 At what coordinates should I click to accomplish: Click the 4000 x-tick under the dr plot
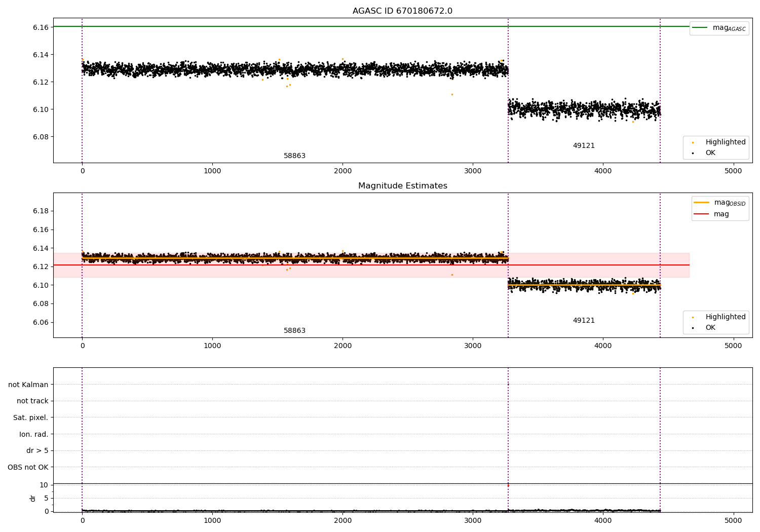603,520
